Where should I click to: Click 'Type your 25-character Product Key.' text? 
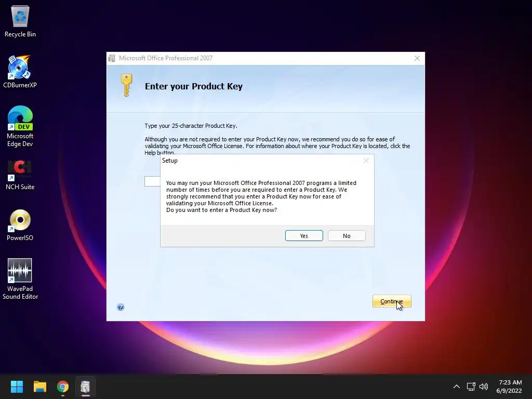click(x=191, y=126)
